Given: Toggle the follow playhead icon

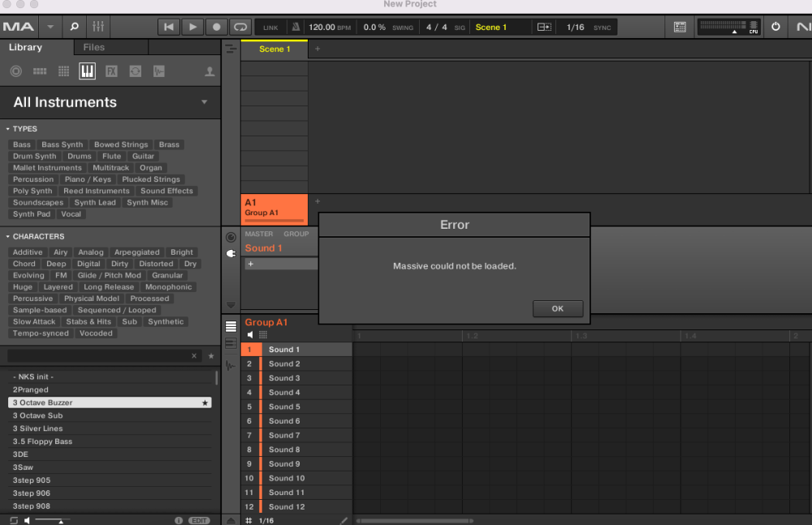Looking at the screenshot, I should pyautogui.click(x=544, y=27).
